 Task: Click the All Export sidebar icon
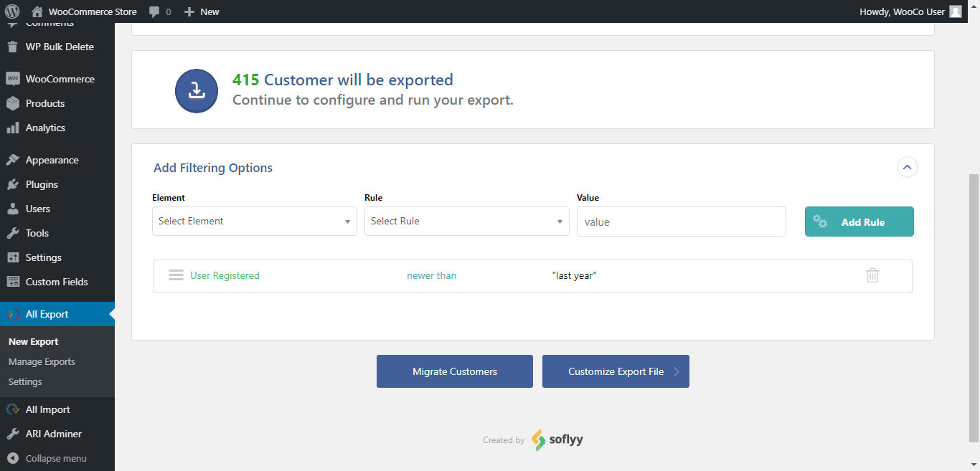point(12,314)
